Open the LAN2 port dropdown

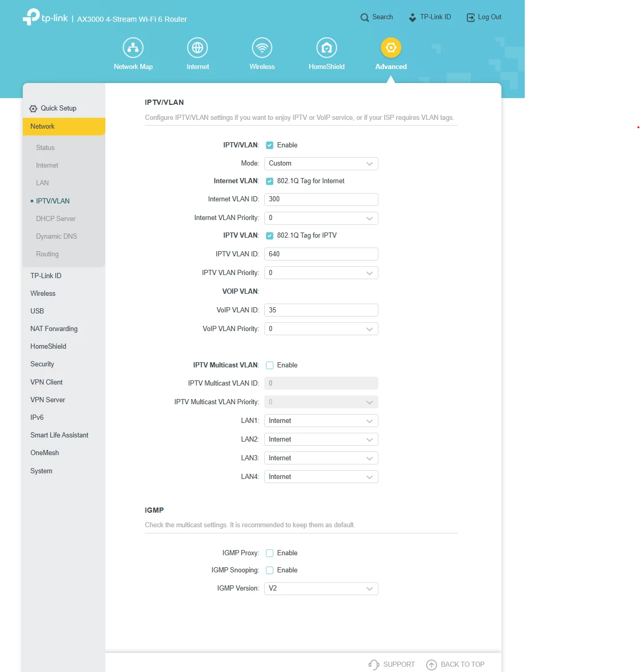point(321,440)
